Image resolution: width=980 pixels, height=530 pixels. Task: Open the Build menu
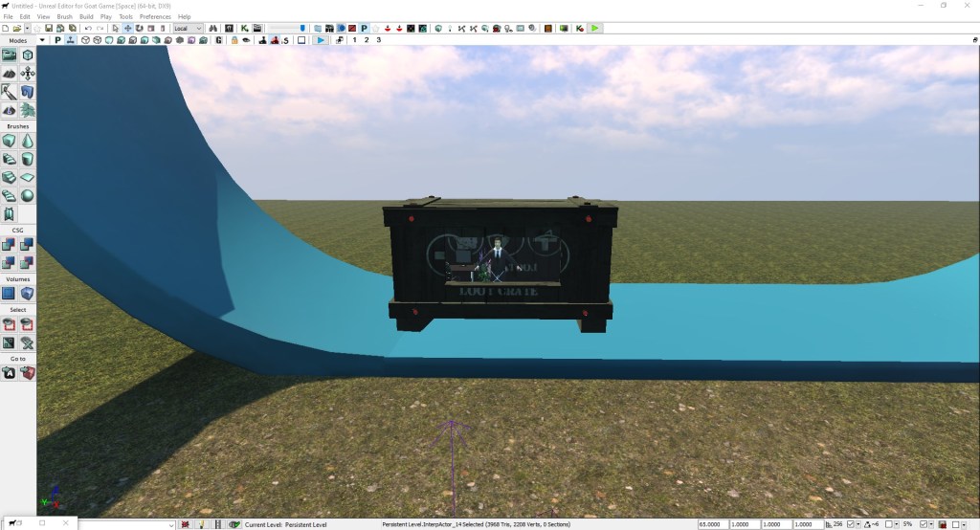pyautogui.click(x=86, y=17)
